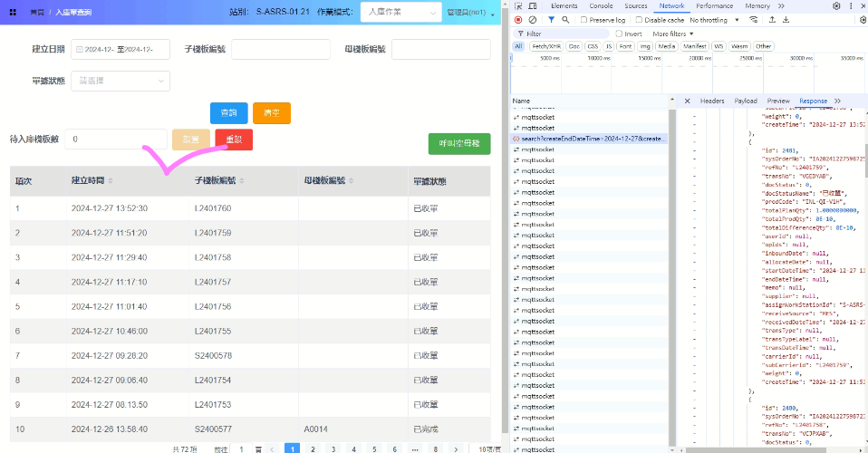Open network search magnifier
This screenshot has width=868, height=453.
coord(565,20)
